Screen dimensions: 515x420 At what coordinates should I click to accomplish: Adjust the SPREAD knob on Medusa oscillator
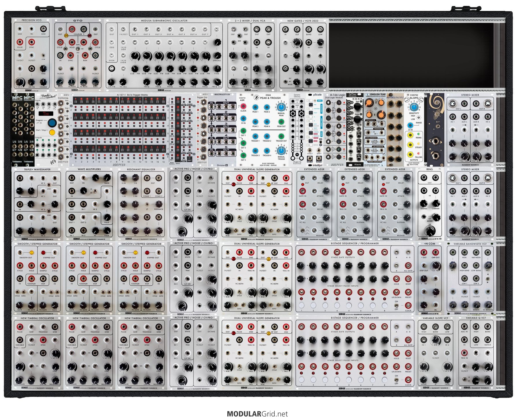point(217,55)
